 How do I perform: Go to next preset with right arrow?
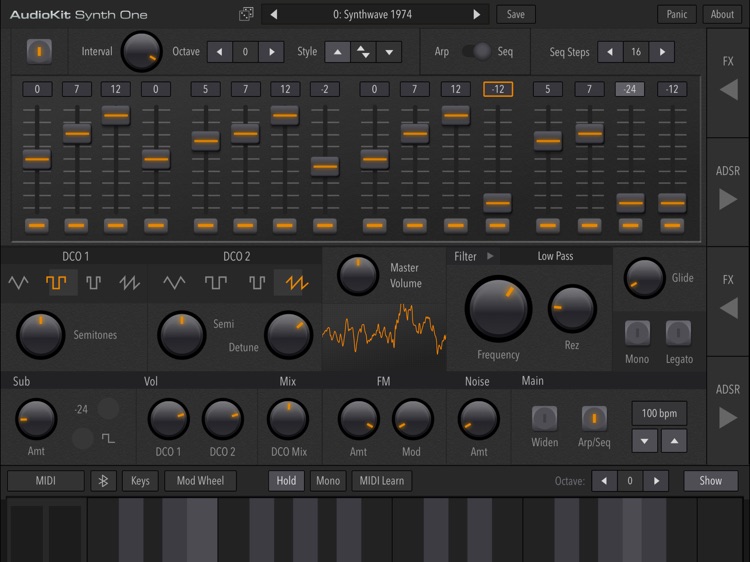click(x=476, y=14)
